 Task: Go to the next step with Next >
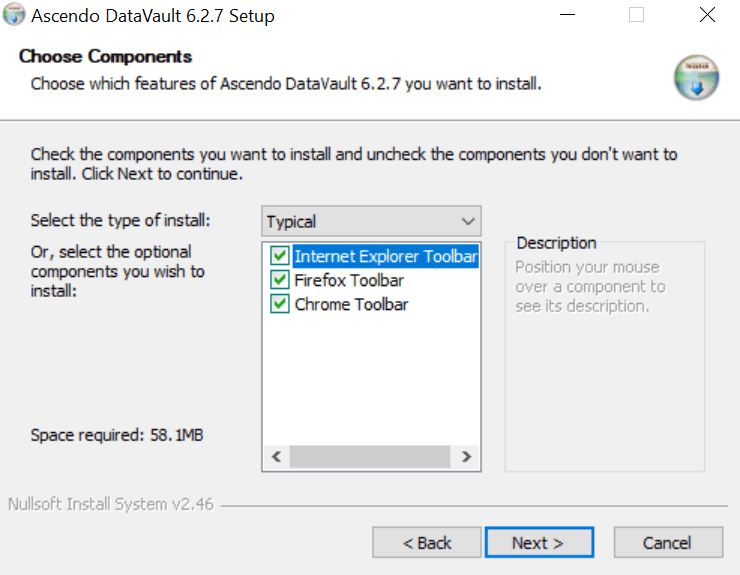pyautogui.click(x=539, y=542)
